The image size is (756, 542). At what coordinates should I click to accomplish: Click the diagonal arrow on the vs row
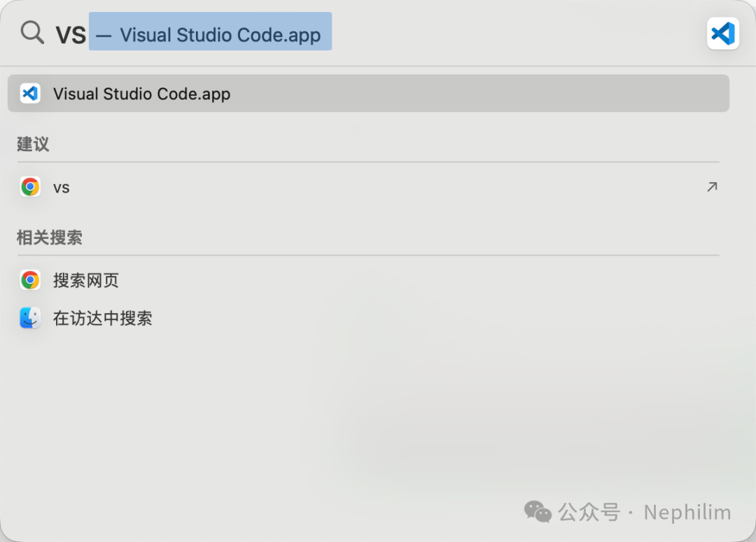pyautogui.click(x=711, y=187)
